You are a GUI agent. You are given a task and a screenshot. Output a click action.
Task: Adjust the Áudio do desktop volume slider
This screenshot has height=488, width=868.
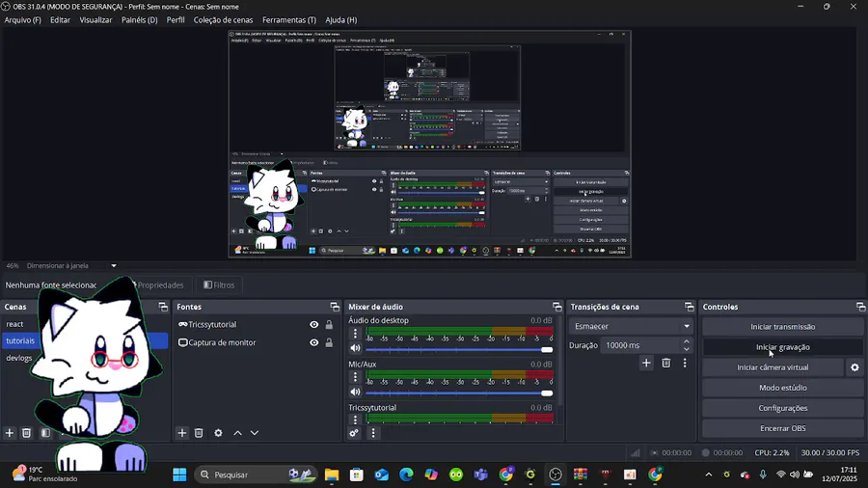(459, 350)
